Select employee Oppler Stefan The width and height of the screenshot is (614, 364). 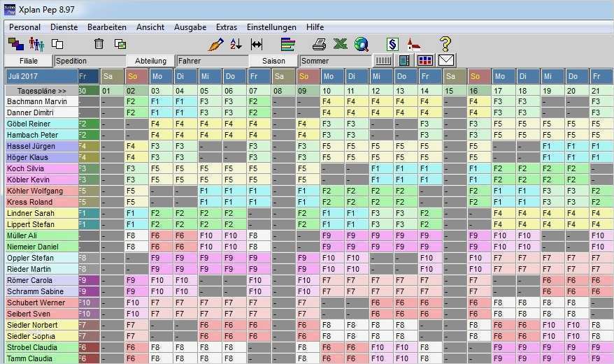tap(41, 258)
